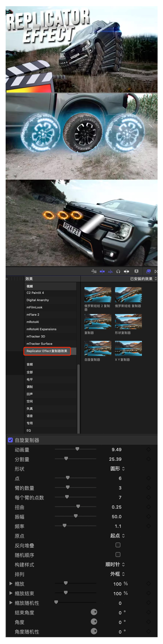Screen dimensions: 163x644
Task: Toggle the skimming button in timeline toolbar
Action: 102,271
